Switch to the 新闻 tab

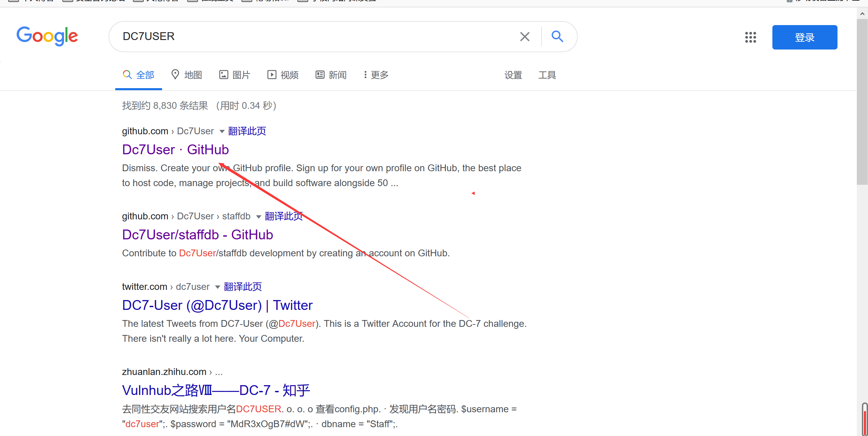click(x=331, y=75)
